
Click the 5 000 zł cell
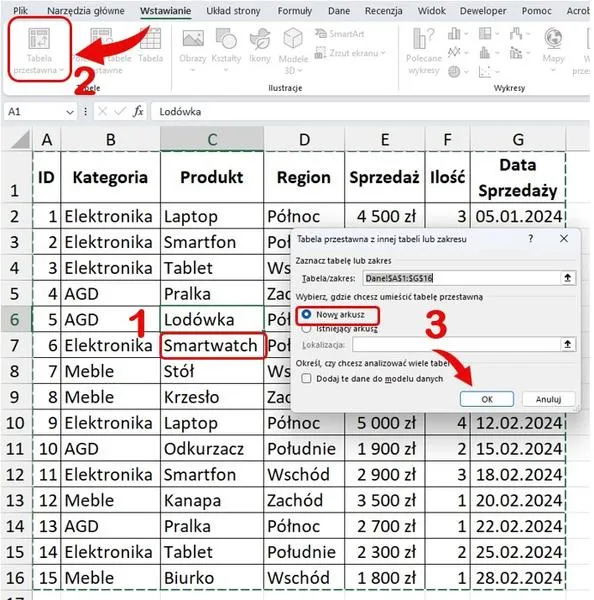385,422
